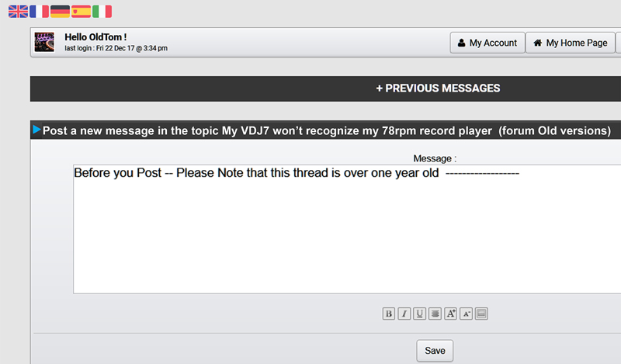Click the Hello OldTom greeting text
Image resolution: width=621 pixels, height=364 pixels.
pyautogui.click(x=95, y=37)
